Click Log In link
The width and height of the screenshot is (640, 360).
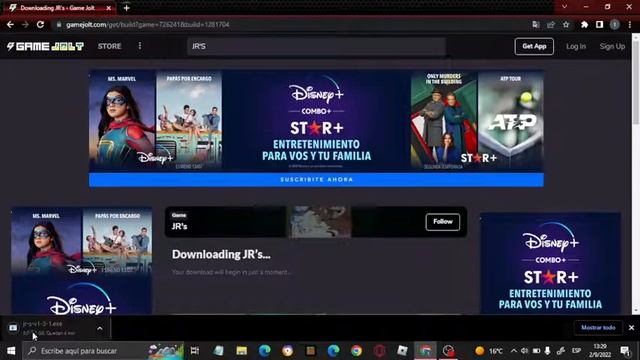(576, 46)
